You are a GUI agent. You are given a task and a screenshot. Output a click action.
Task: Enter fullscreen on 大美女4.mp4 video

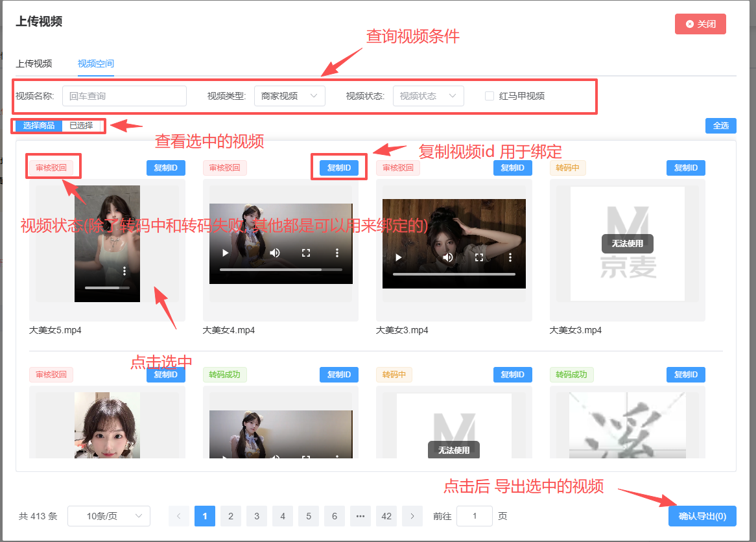(x=306, y=253)
